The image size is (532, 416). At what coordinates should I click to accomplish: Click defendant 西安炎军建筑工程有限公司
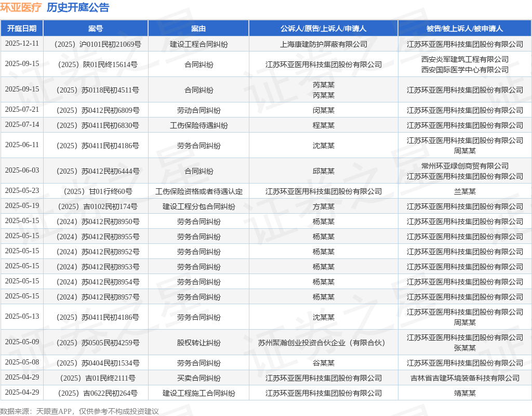click(465, 59)
